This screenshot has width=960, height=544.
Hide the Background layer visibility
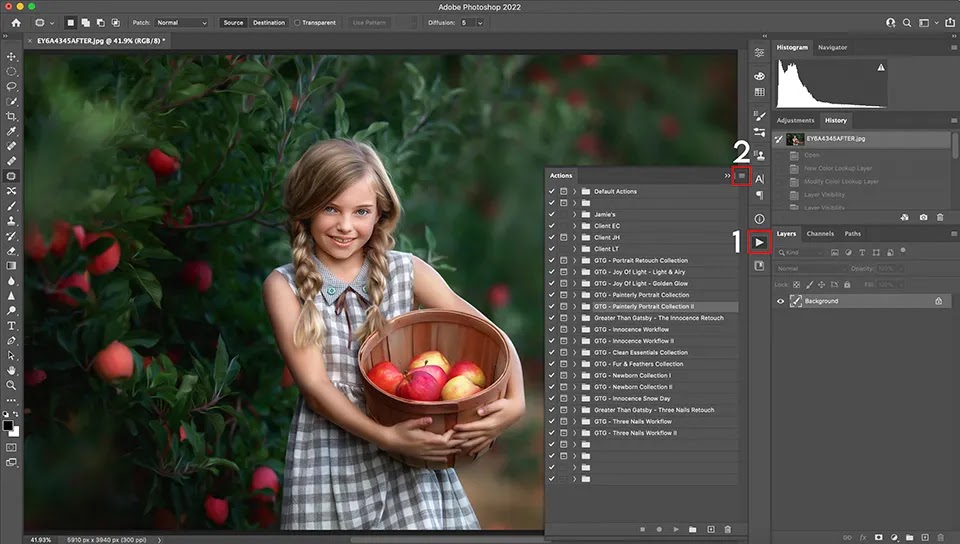pyautogui.click(x=780, y=301)
